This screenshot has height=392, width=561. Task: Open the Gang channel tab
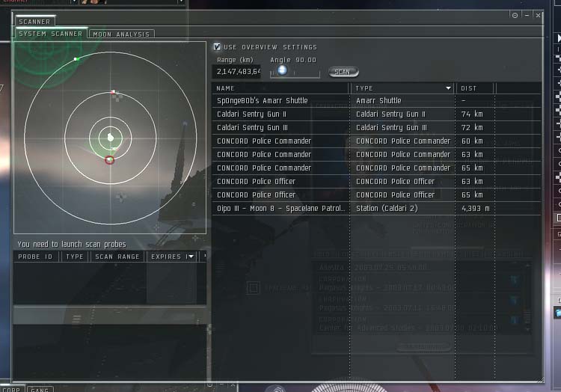pyautogui.click(x=40, y=389)
